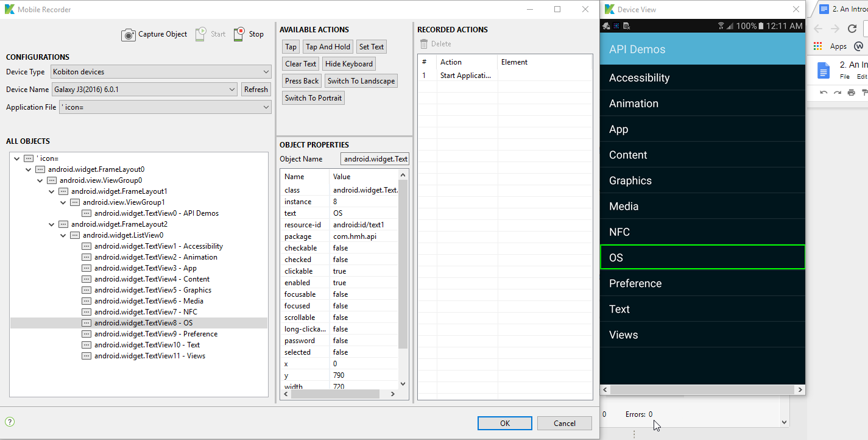
Task: Expand the Application File dropdown
Action: pyautogui.click(x=266, y=107)
